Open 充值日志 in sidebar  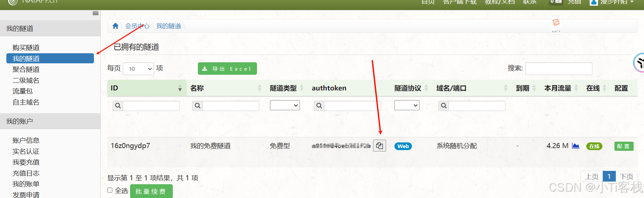(26, 173)
